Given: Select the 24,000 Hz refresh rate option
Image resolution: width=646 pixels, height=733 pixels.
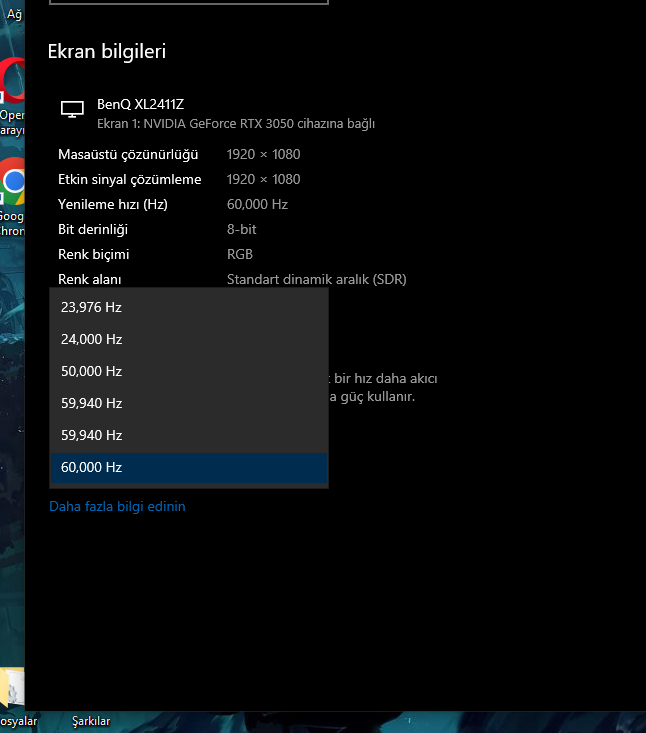Looking at the screenshot, I should [x=189, y=339].
